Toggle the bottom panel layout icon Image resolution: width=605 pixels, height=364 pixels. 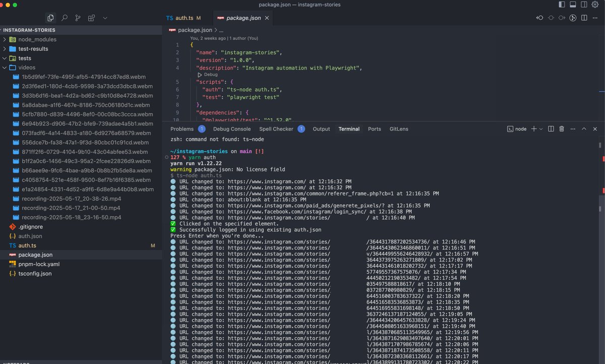tap(573, 5)
